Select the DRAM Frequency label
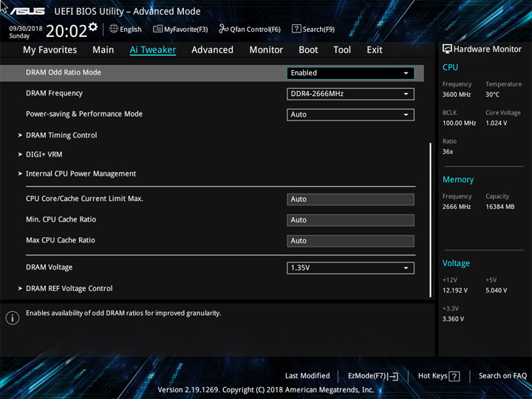The height and width of the screenshot is (399, 532). coord(54,93)
